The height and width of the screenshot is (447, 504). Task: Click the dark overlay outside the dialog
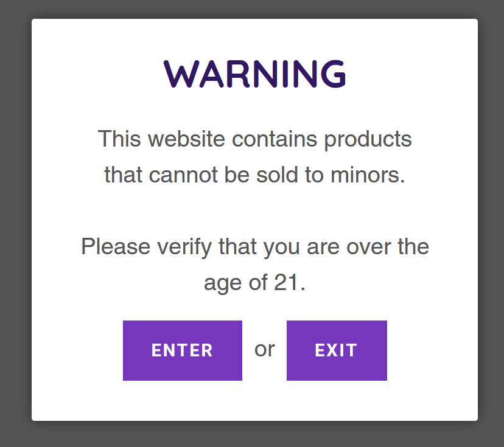pyautogui.click(x=15, y=243)
